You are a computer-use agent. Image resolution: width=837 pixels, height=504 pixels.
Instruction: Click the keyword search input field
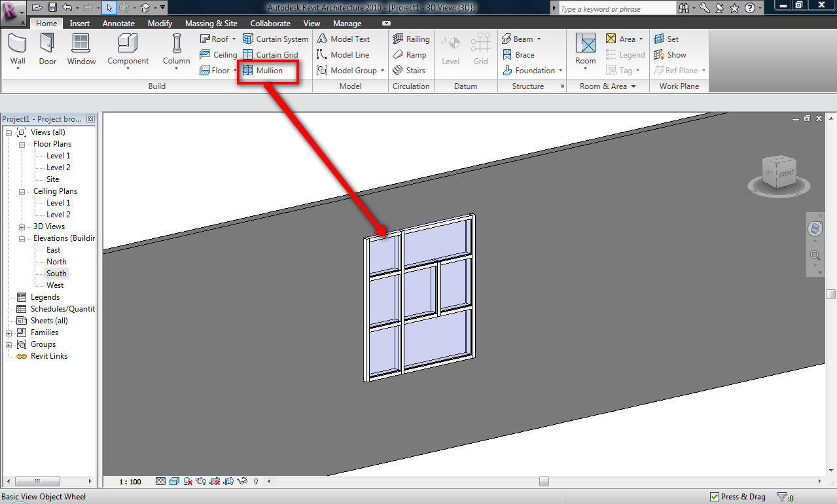617,9
